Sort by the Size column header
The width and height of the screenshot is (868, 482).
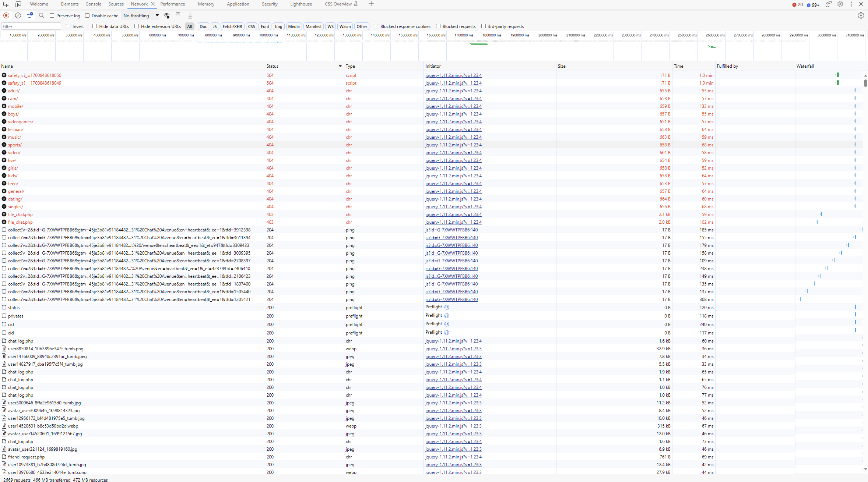point(614,66)
